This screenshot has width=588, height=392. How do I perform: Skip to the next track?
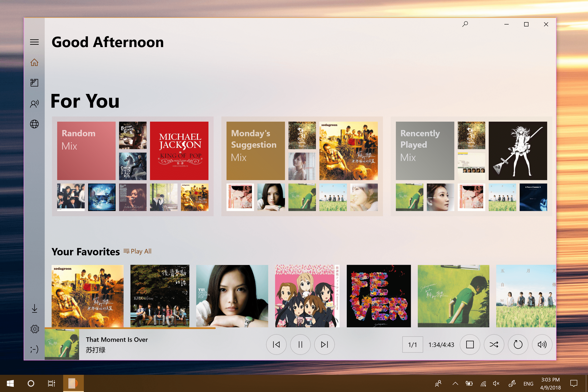[x=324, y=345]
